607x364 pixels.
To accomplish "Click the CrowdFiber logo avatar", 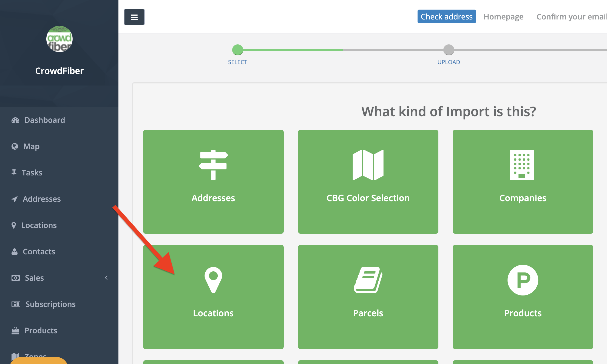I will pyautogui.click(x=59, y=39).
